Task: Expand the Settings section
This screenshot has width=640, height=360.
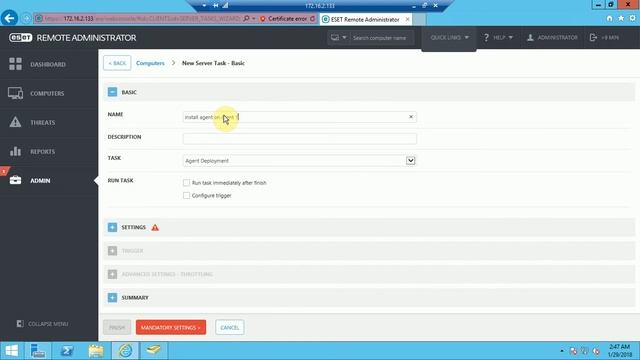Action: pos(112,227)
